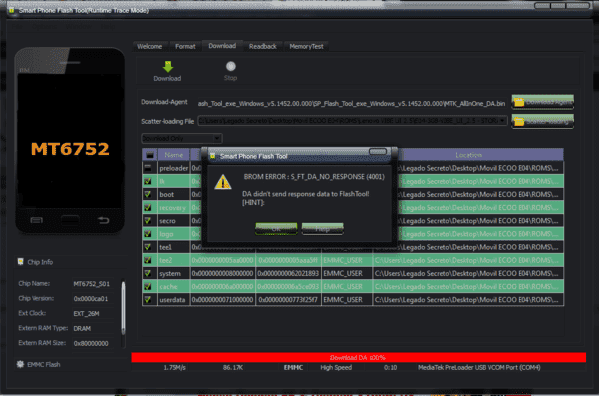Click OK in the BROM ERROR dialog
The image size is (599, 396).
276,229
